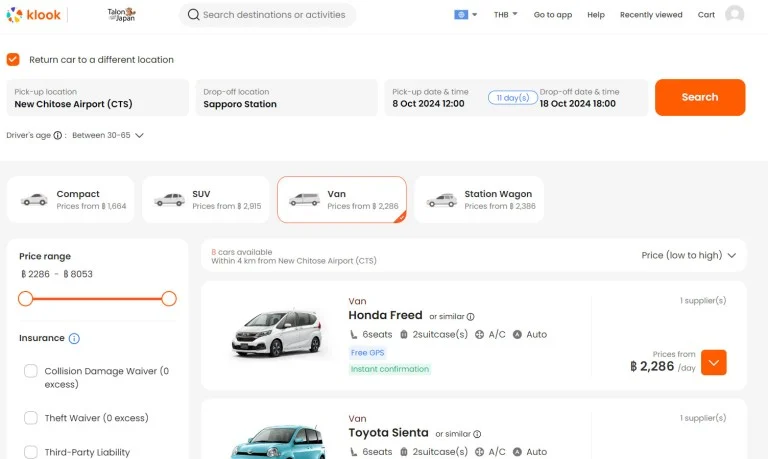Show Toyota Sienta 'or similar' info
Viewport: 768px width, 459px height.
477,434
